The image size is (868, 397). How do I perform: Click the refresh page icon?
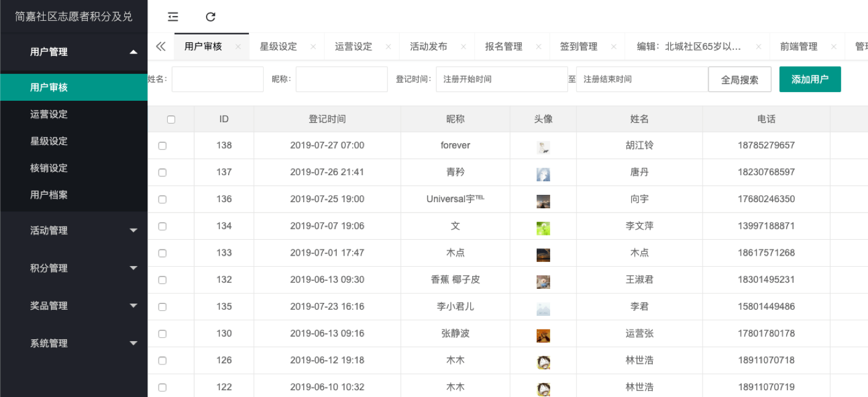210,17
